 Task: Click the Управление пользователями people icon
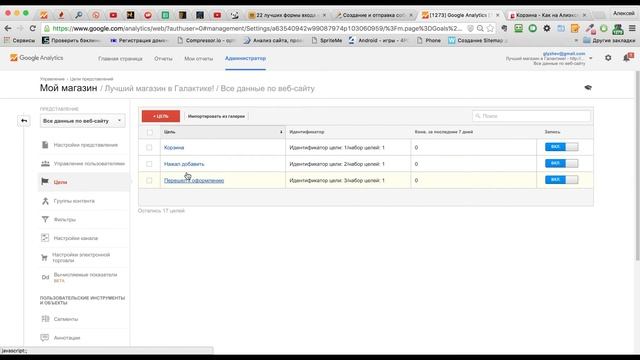click(45, 164)
